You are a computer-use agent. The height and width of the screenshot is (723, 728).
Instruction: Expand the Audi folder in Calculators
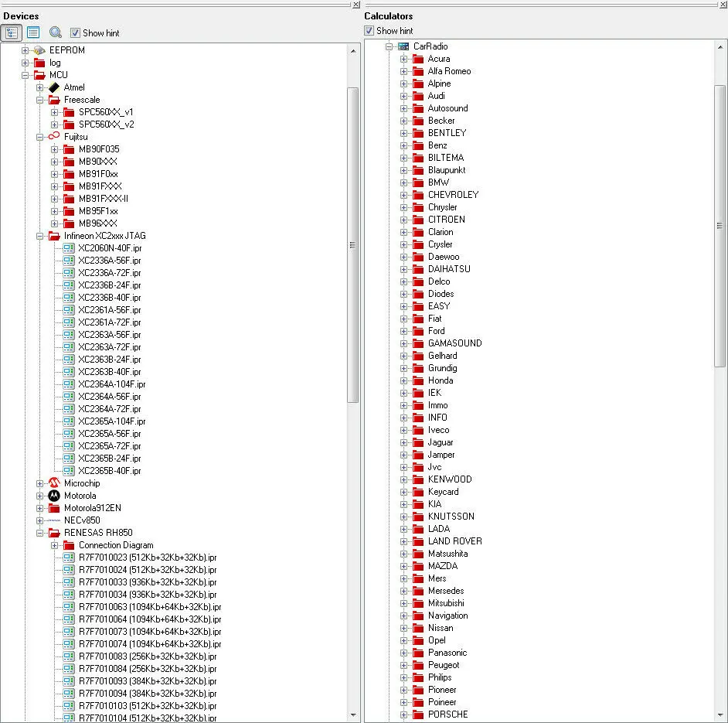(403, 96)
